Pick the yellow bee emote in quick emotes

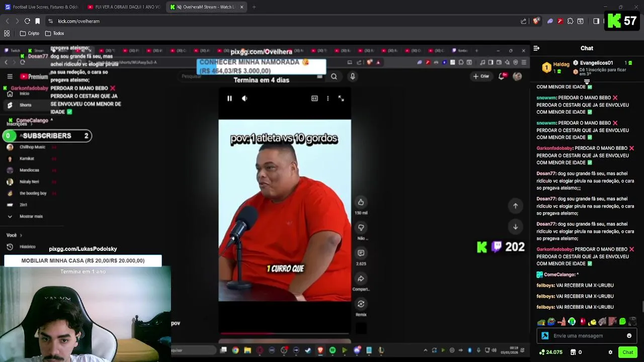(x=593, y=322)
